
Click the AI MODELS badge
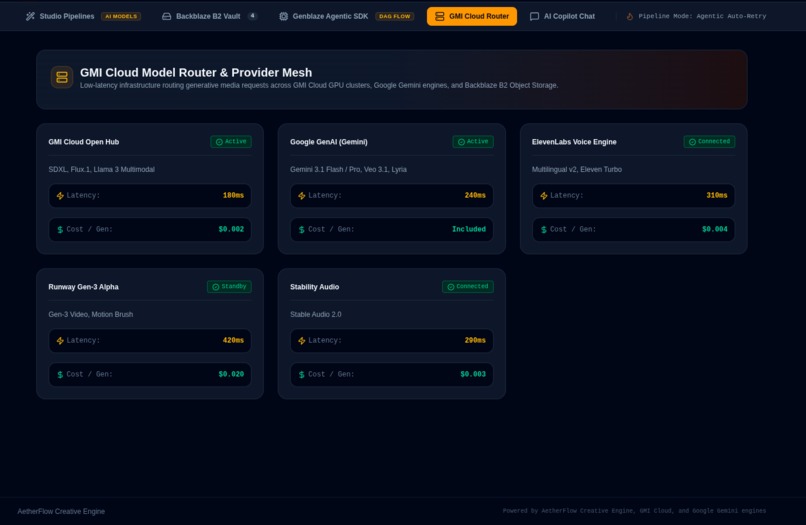121,16
